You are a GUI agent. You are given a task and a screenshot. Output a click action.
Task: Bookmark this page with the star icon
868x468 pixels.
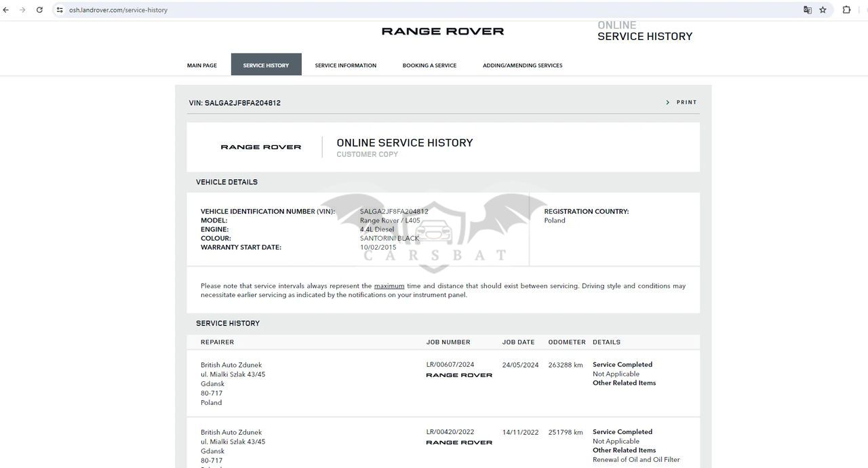point(823,10)
